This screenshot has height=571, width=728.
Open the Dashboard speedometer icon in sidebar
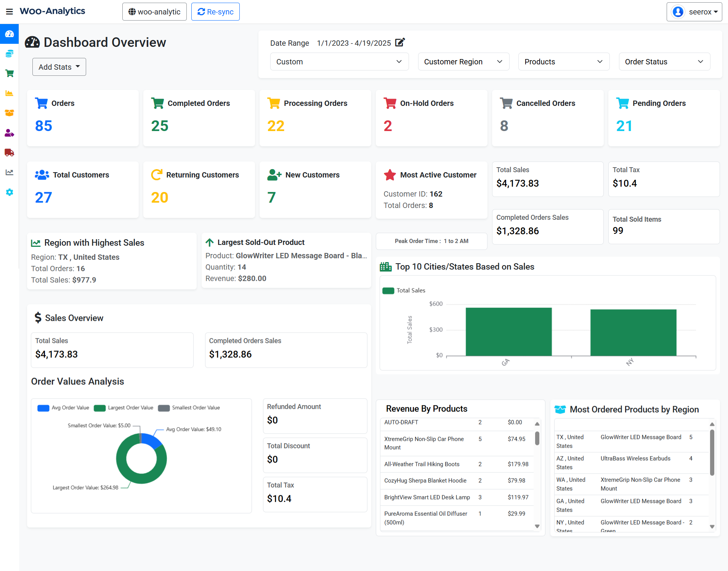[9, 34]
